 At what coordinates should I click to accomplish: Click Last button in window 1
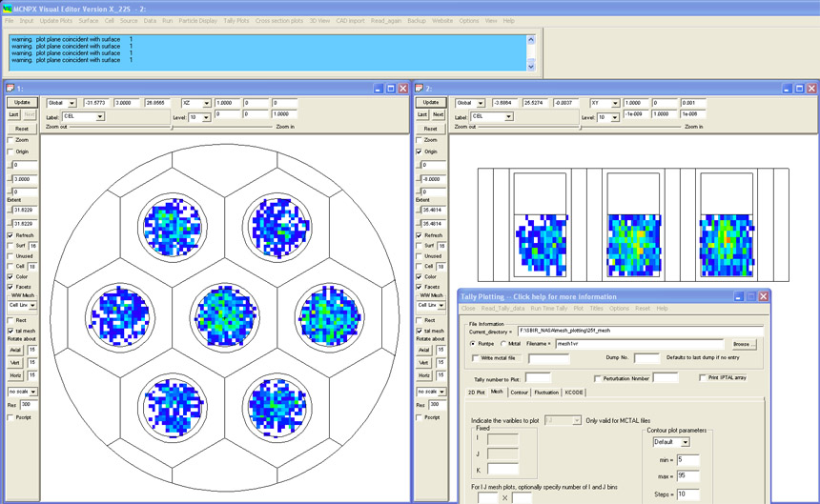click(14, 114)
